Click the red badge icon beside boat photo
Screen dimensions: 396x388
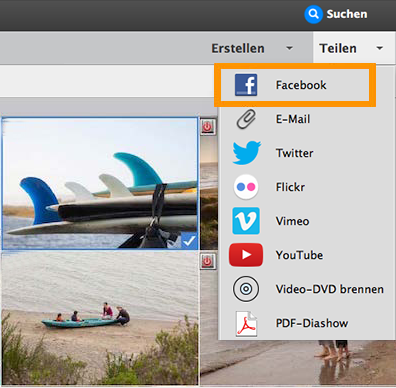208,261
